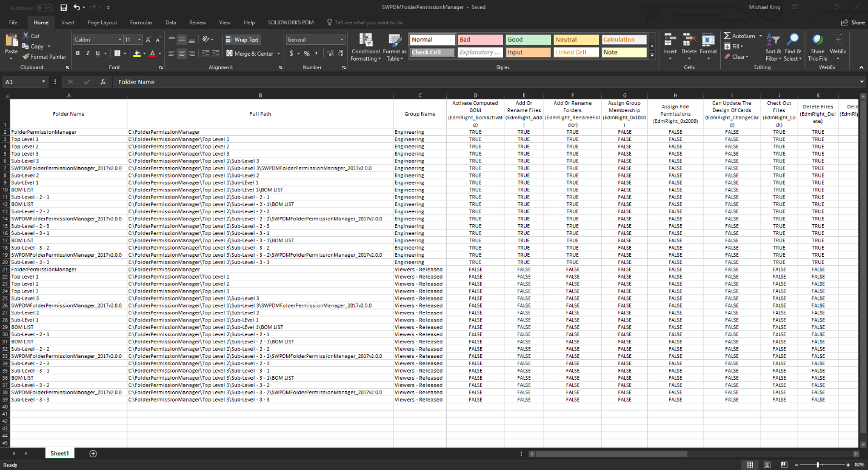Apply the Neutral cell style
Viewport: 868px width, 470px height.
tap(576, 39)
